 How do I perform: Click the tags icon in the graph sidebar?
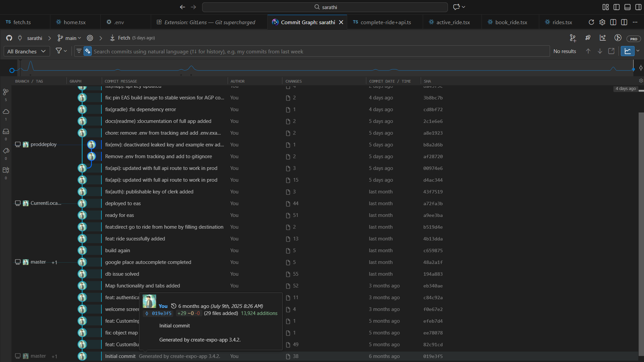pos(6,151)
